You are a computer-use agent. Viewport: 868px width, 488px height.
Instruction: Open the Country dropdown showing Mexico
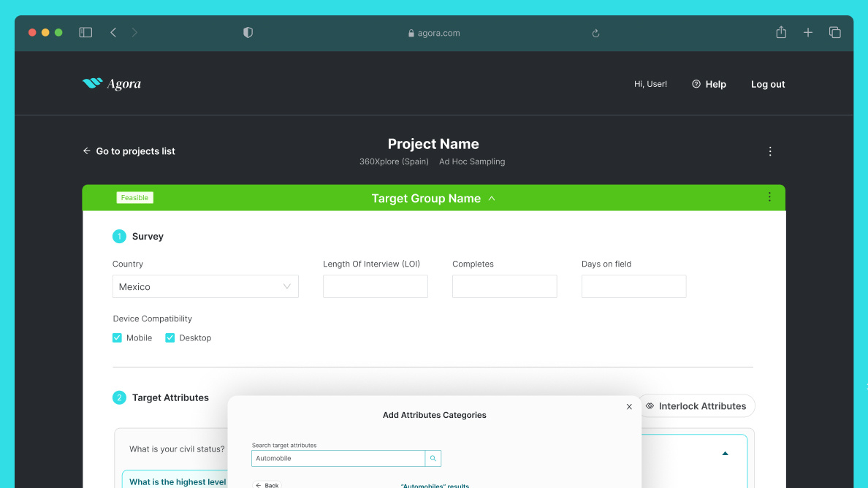pyautogui.click(x=205, y=286)
